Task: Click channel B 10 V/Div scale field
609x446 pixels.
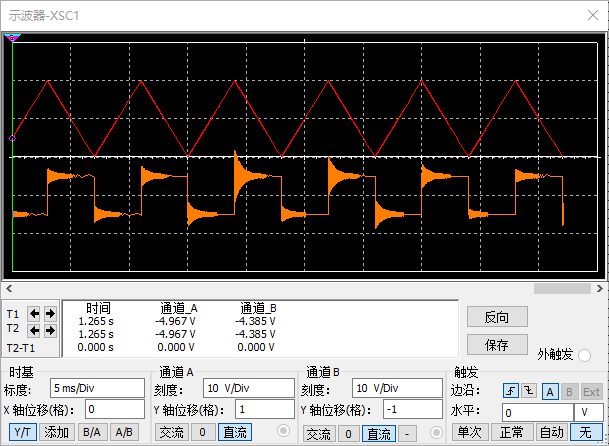Action: (397, 388)
